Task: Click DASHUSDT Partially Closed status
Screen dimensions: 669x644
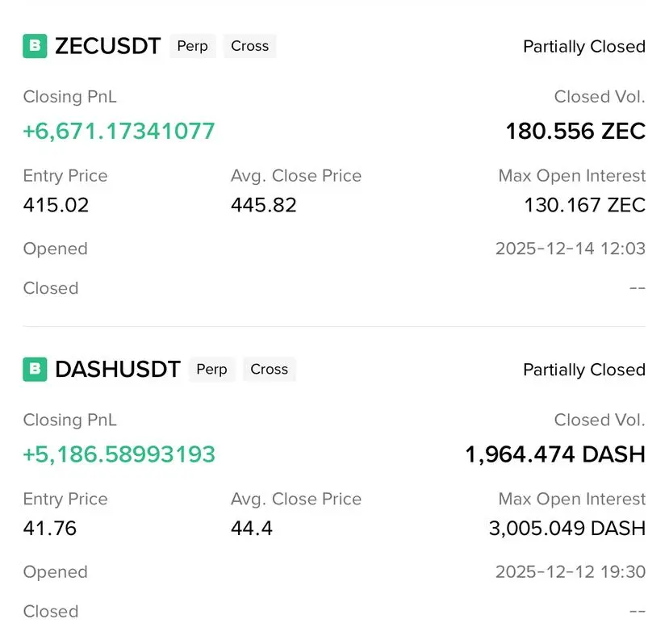Action: coord(583,370)
